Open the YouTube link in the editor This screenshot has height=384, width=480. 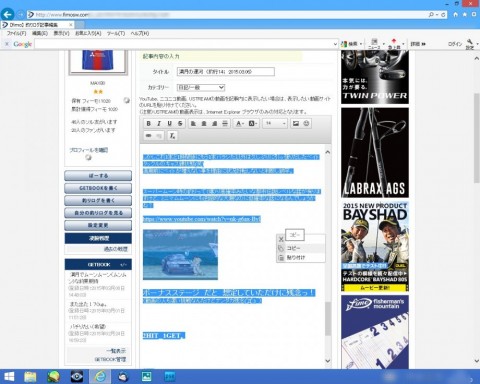(x=202, y=219)
